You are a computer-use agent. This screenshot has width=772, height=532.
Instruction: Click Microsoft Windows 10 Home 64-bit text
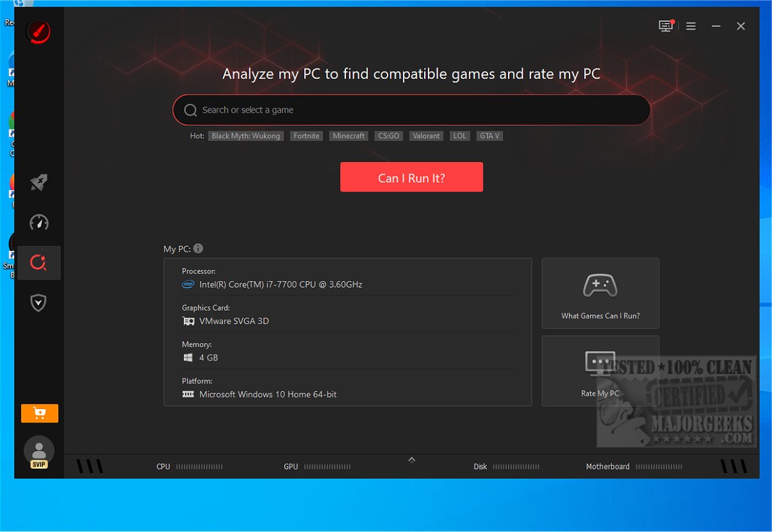coord(268,394)
